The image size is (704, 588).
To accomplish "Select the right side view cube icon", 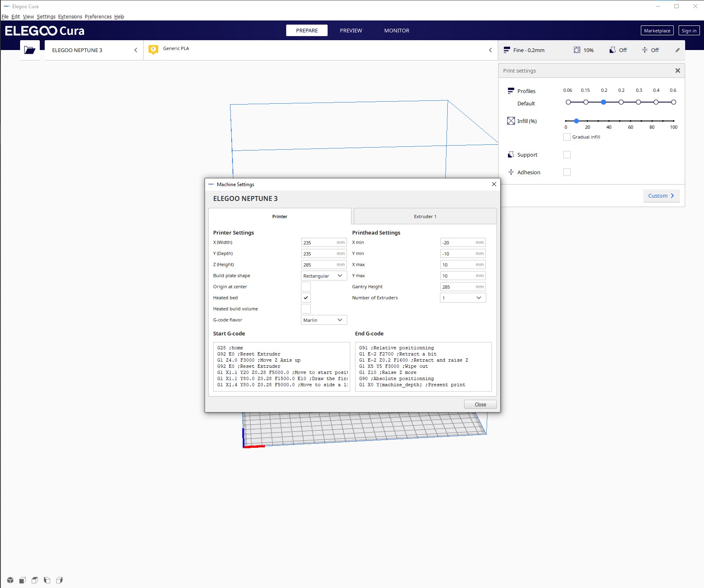I will point(59,580).
